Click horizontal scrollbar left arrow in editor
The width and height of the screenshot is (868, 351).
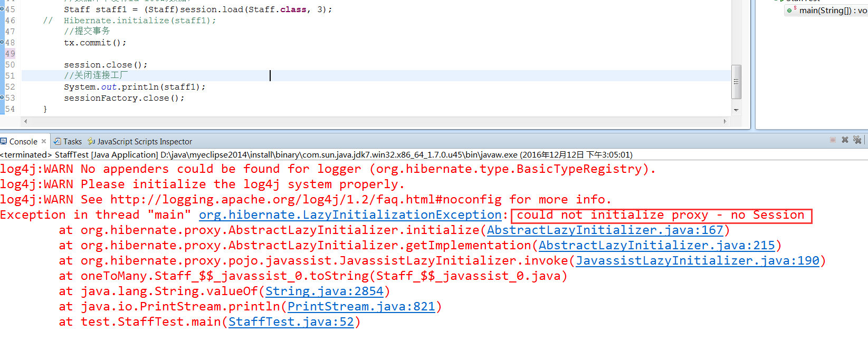[26, 121]
